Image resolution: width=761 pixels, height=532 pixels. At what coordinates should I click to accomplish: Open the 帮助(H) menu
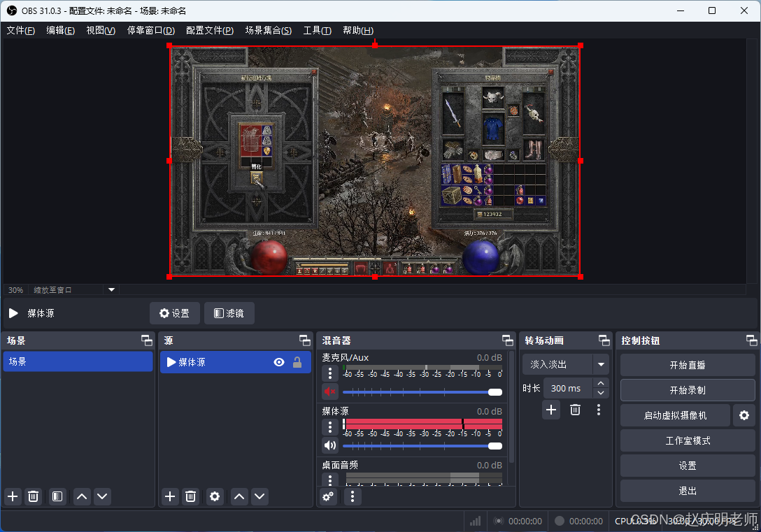point(358,31)
